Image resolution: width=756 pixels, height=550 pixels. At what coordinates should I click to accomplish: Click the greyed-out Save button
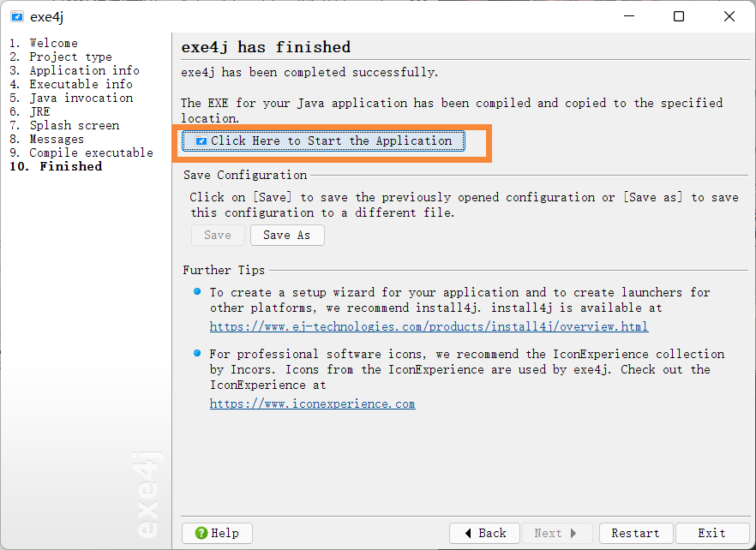point(218,236)
